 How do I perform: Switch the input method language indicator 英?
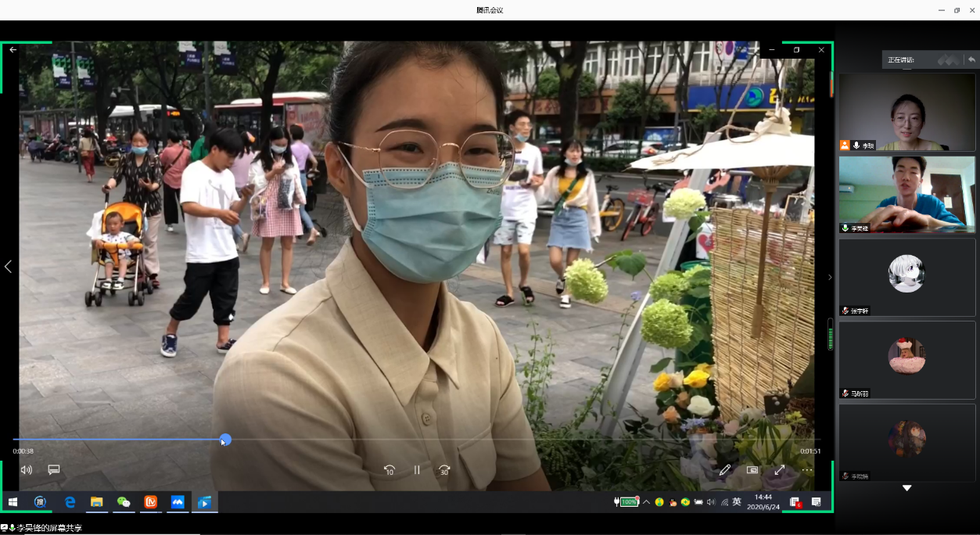coord(737,502)
